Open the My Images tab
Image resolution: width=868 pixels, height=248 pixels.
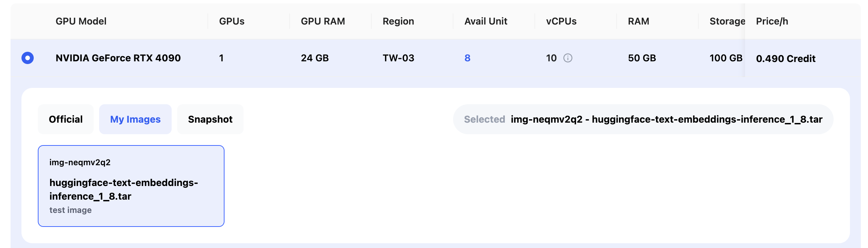pos(135,119)
